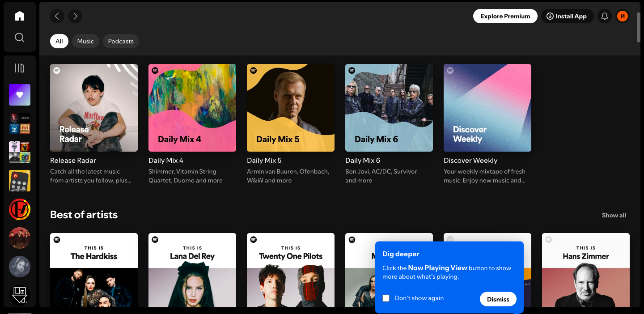This screenshot has width=644, height=314.
Task: Select the Music filter chip
Action: tap(85, 41)
